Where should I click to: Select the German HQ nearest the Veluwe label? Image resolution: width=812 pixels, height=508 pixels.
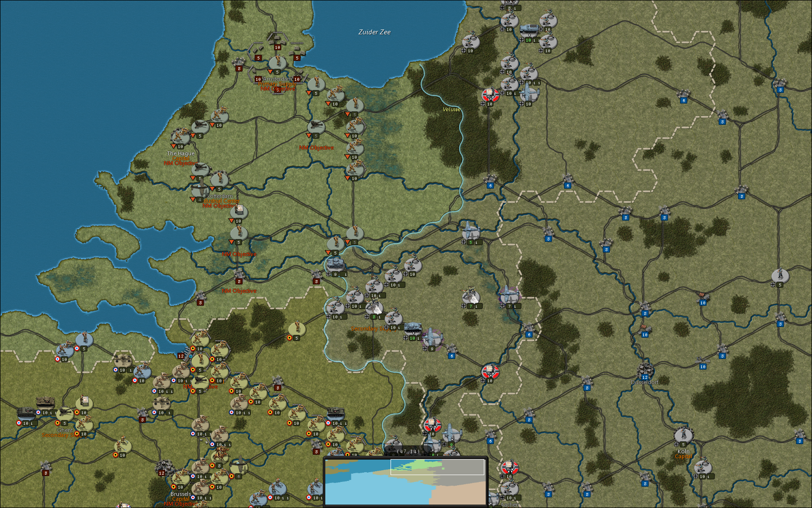click(490, 94)
